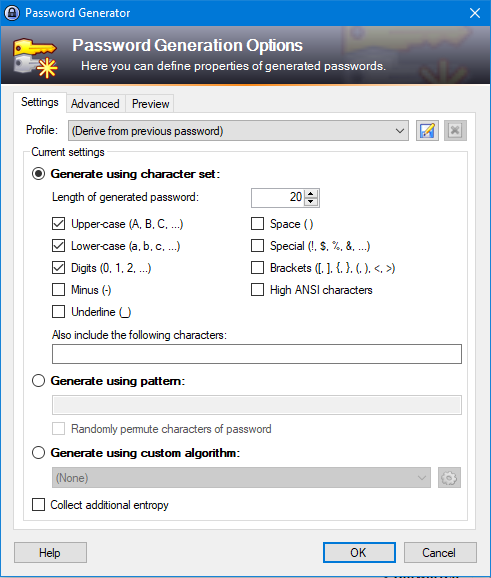Select Generate using pattern radio button

(38, 380)
